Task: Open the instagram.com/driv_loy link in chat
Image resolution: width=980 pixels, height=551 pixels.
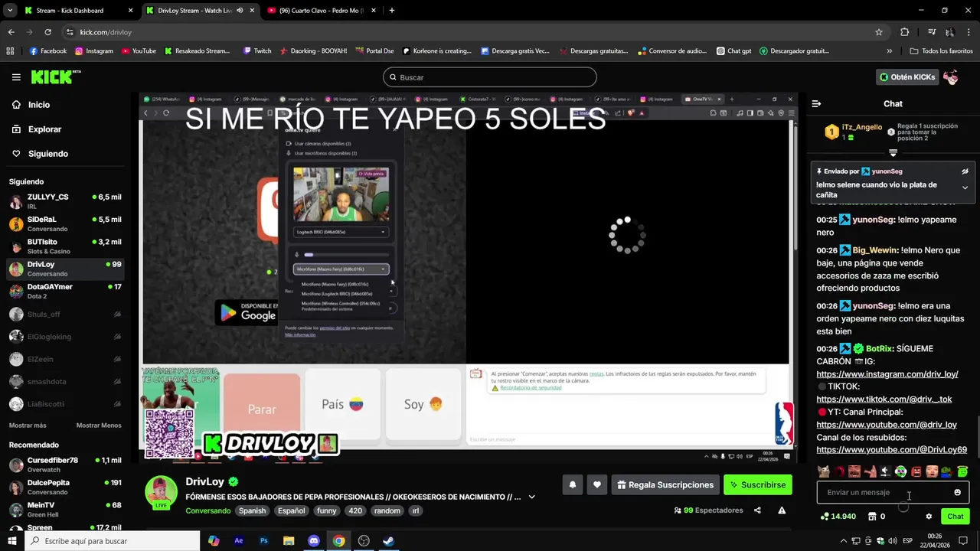Action: 887,374
